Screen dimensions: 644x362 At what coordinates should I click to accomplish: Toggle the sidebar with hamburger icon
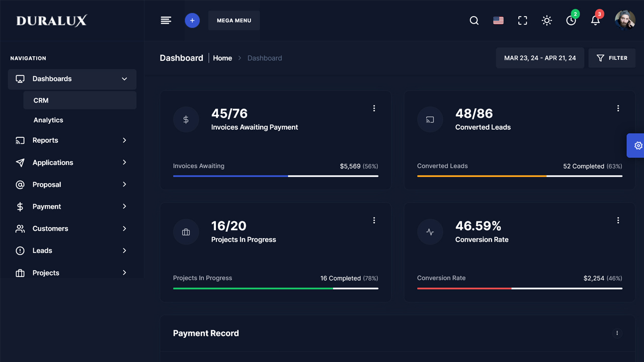[x=166, y=20]
